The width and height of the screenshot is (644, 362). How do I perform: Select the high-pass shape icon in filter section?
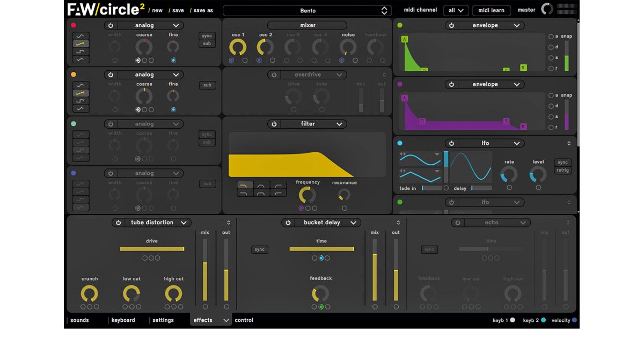tap(278, 184)
